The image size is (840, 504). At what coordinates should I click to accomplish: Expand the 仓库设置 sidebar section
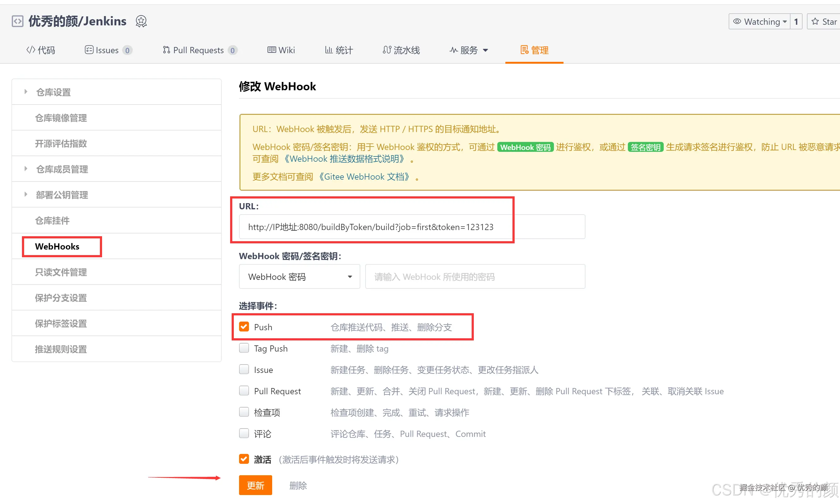click(53, 92)
